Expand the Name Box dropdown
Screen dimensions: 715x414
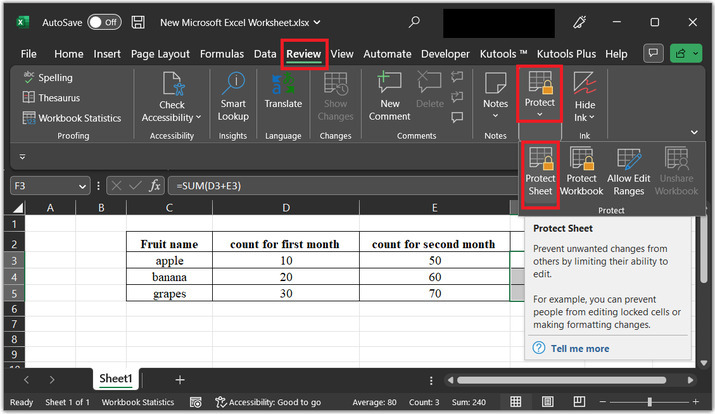82,186
